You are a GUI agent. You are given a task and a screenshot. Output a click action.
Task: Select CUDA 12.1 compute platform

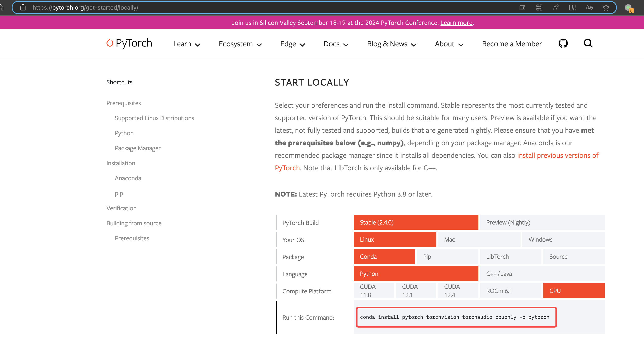click(416, 291)
